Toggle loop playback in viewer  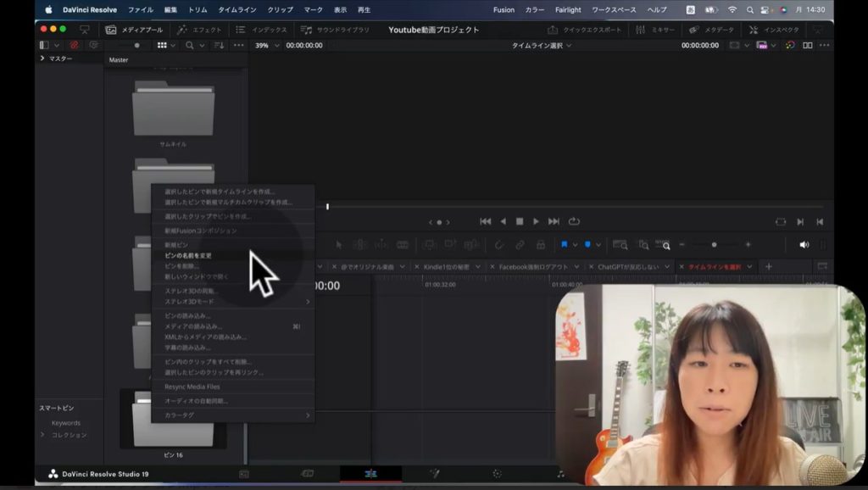[574, 221]
